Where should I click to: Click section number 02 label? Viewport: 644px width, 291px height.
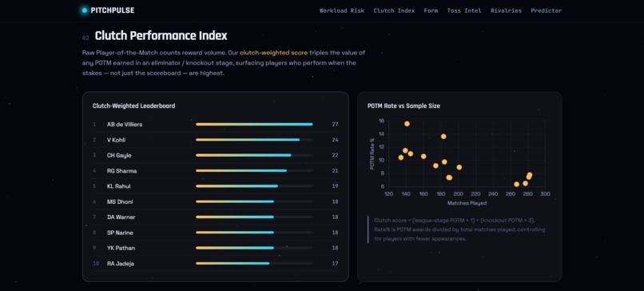85,38
